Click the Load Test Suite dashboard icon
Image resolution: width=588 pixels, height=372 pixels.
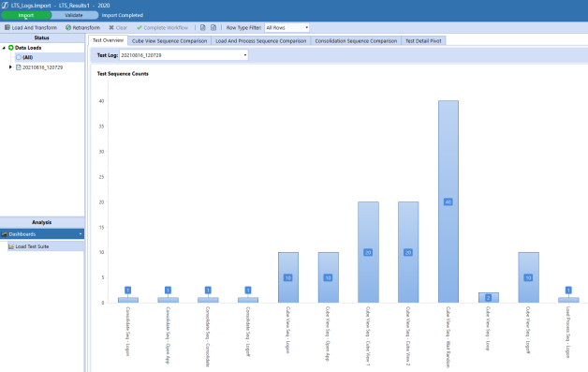click(11, 246)
